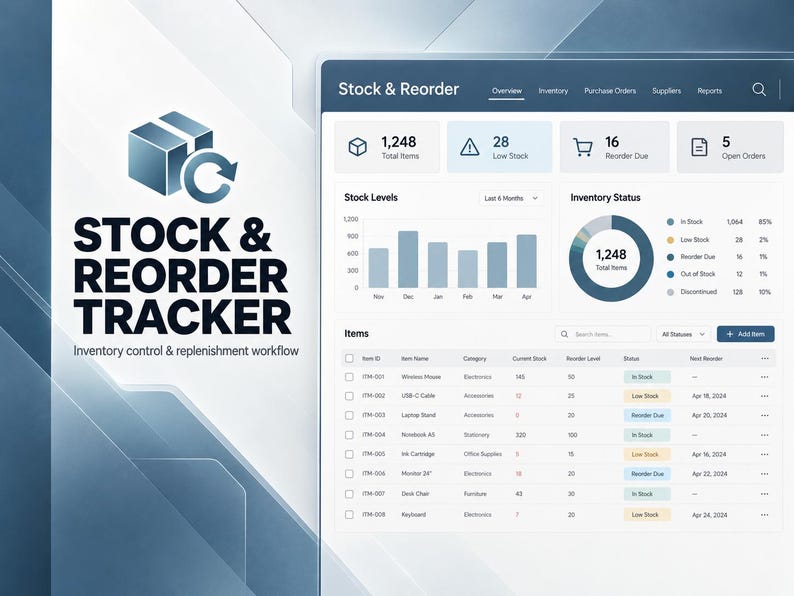794x596 pixels.
Task: Check the Desk Chair row checkbox
Action: coord(349,494)
